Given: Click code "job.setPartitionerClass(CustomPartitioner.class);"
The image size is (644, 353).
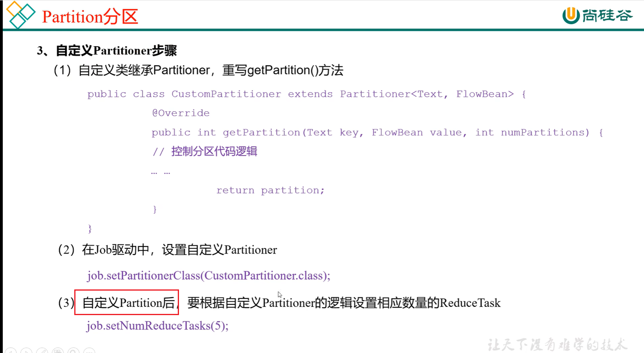Looking at the screenshot, I should pyautogui.click(x=209, y=275).
